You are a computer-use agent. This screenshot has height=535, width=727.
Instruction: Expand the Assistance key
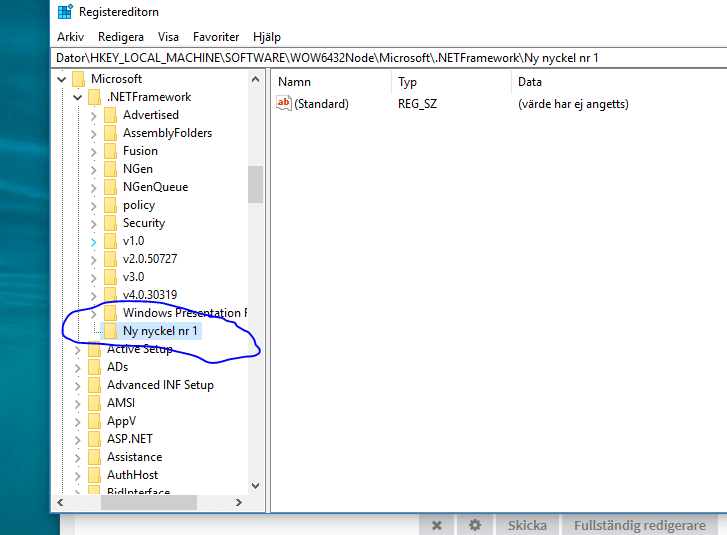77,458
